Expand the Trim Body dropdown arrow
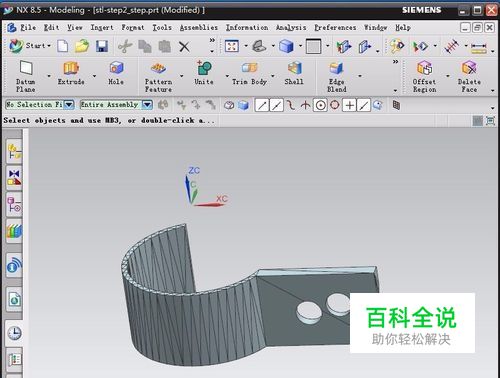Viewport: 500px width, 378px height. coord(273,76)
